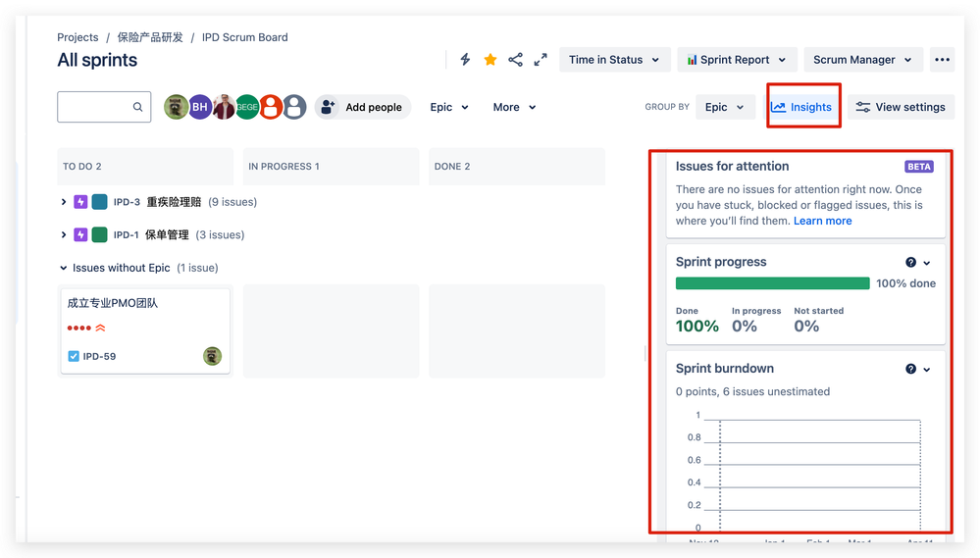Screen dimensions: 980x558
Task: Filter by the red-jacket person avatar
Action: tap(223, 107)
